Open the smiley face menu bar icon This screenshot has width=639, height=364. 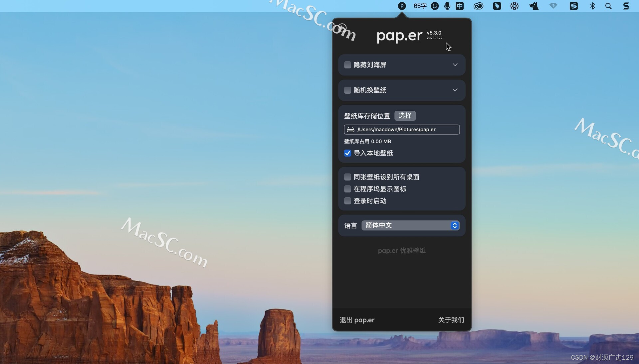pos(435,6)
